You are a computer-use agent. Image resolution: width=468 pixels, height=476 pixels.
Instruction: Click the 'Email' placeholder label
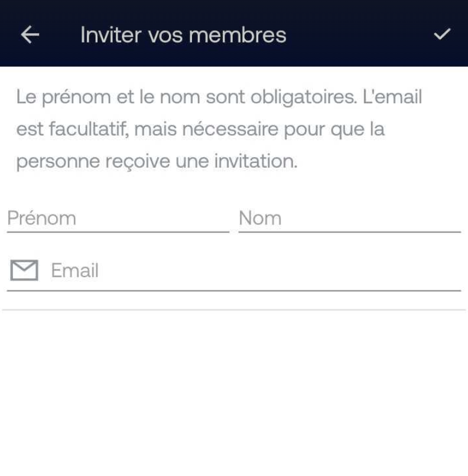click(74, 270)
